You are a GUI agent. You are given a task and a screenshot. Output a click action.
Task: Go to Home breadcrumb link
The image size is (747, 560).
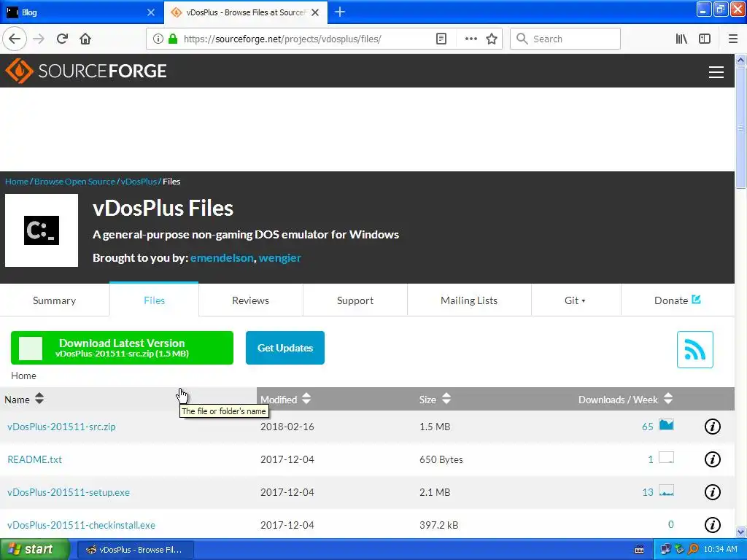click(x=17, y=182)
